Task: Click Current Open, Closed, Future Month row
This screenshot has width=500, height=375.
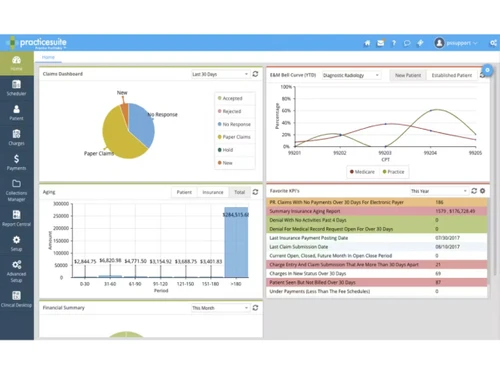Action: pyautogui.click(x=377, y=256)
